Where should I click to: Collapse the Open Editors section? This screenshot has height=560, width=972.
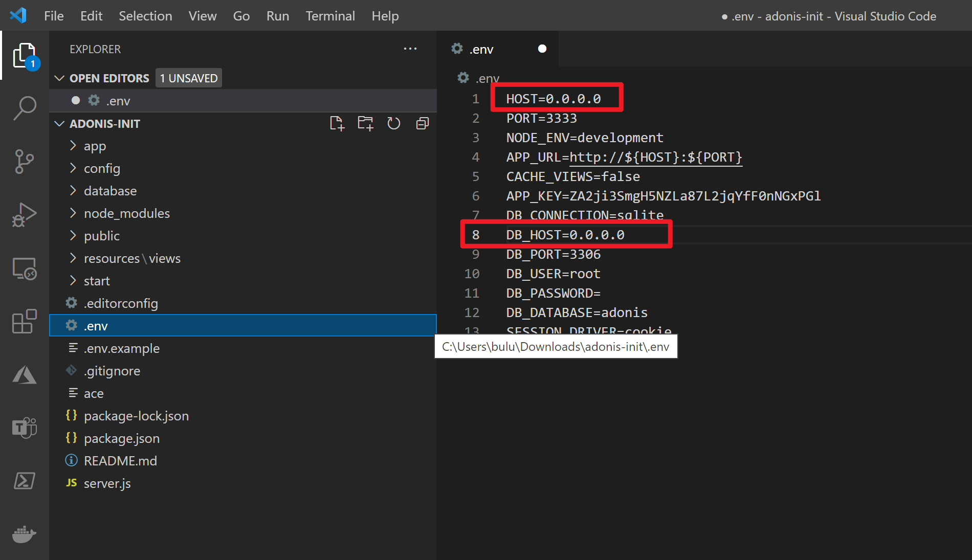(x=59, y=78)
